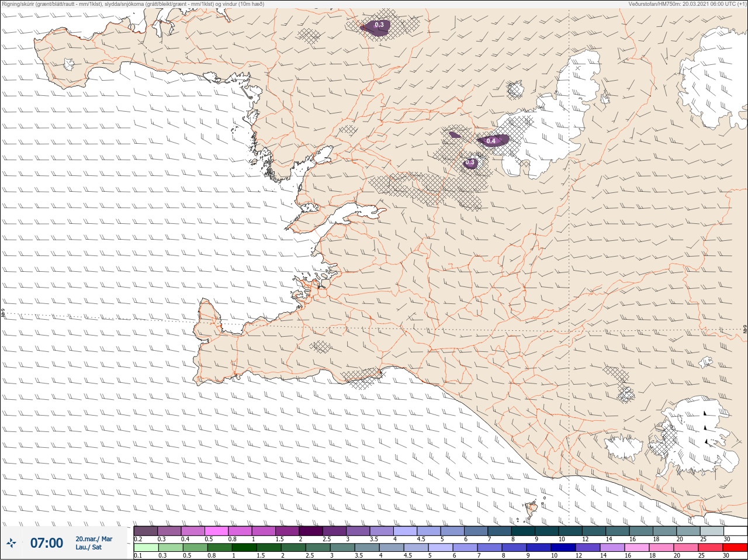Viewport: 748px width, 560px height.
Task: Pick upper legend swatch labeled 2
Action: (x=310, y=531)
